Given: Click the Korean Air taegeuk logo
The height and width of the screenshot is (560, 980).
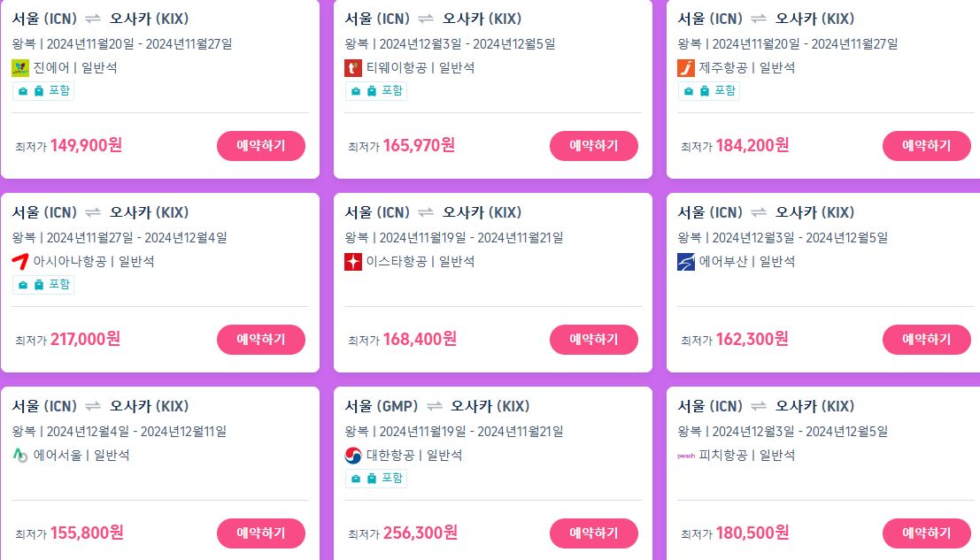Looking at the screenshot, I should tap(353, 455).
